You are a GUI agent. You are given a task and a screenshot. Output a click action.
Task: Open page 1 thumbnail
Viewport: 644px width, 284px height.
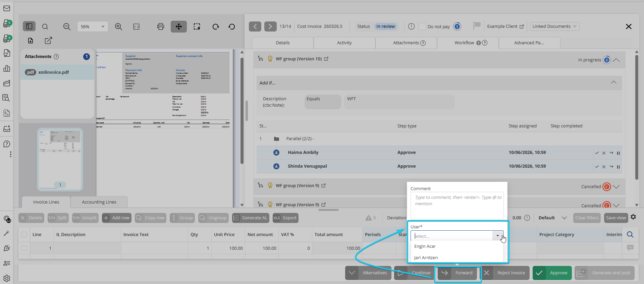[x=60, y=160]
